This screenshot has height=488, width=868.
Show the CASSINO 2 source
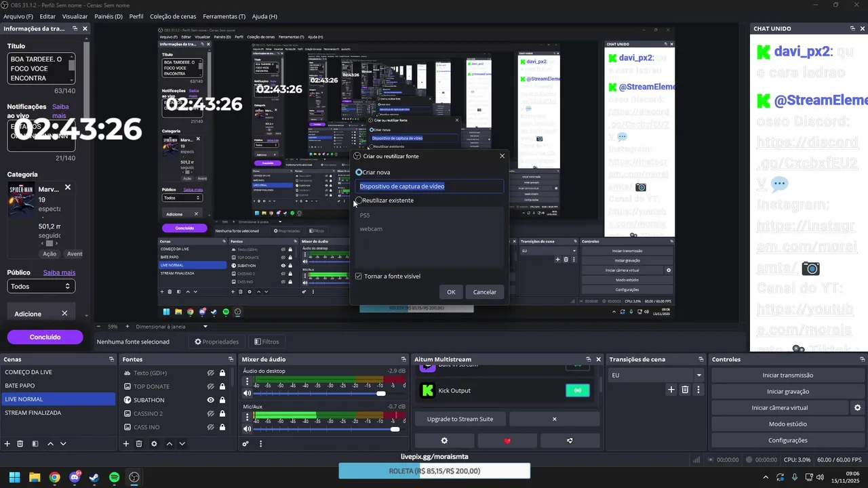[211, 413]
